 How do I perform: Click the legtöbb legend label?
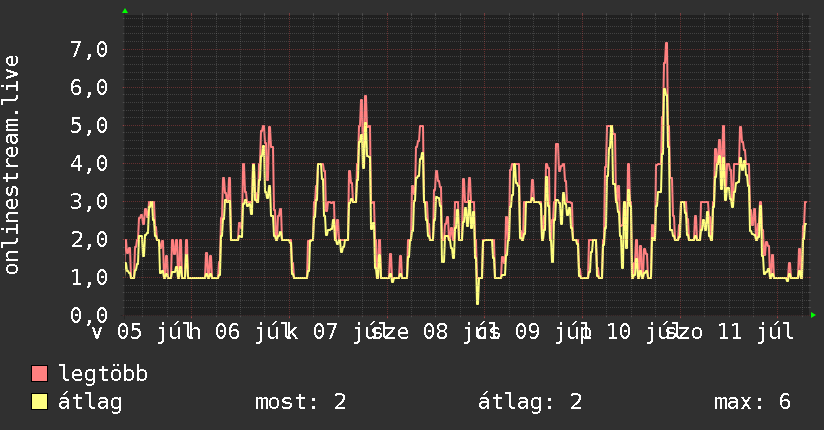[103, 374]
